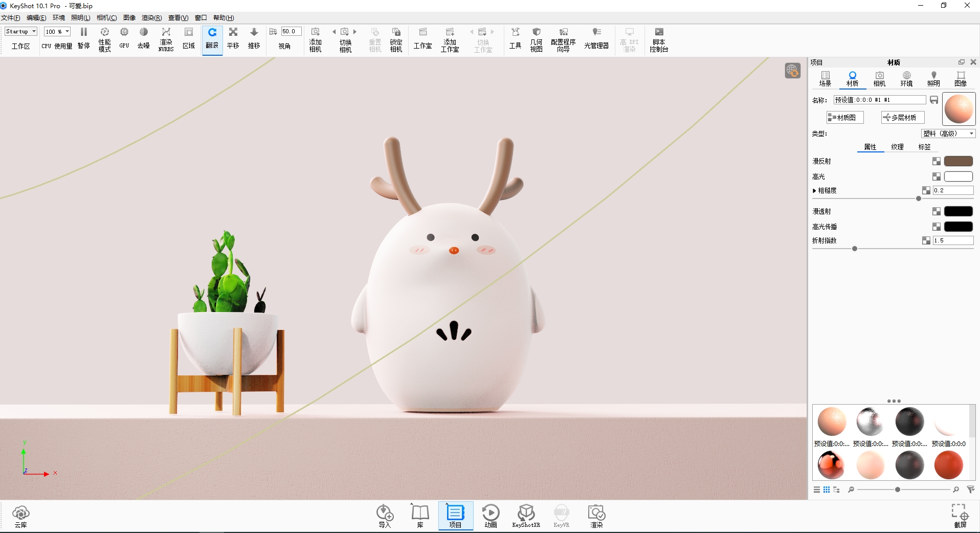
Task: Click the 材质图 material graph button
Action: [x=845, y=117]
